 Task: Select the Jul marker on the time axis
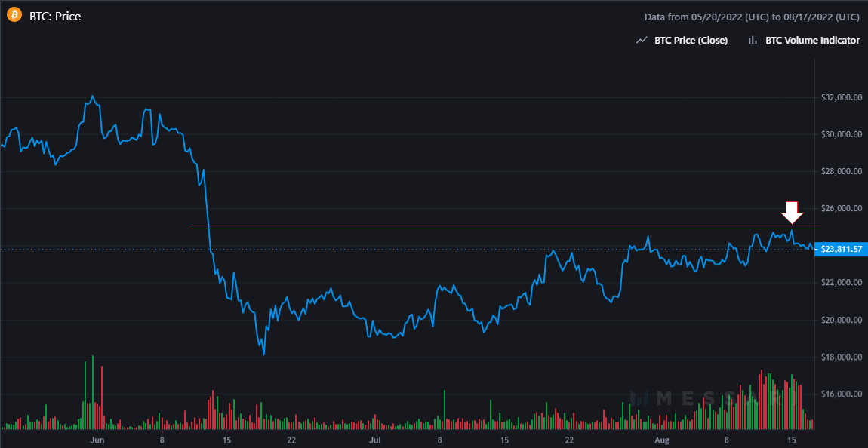[x=375, y=438]
